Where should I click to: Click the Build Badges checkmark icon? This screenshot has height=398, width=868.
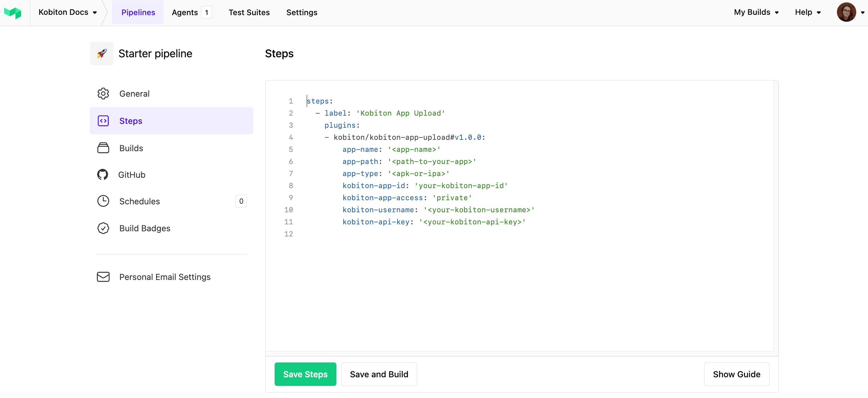(103, 228)
